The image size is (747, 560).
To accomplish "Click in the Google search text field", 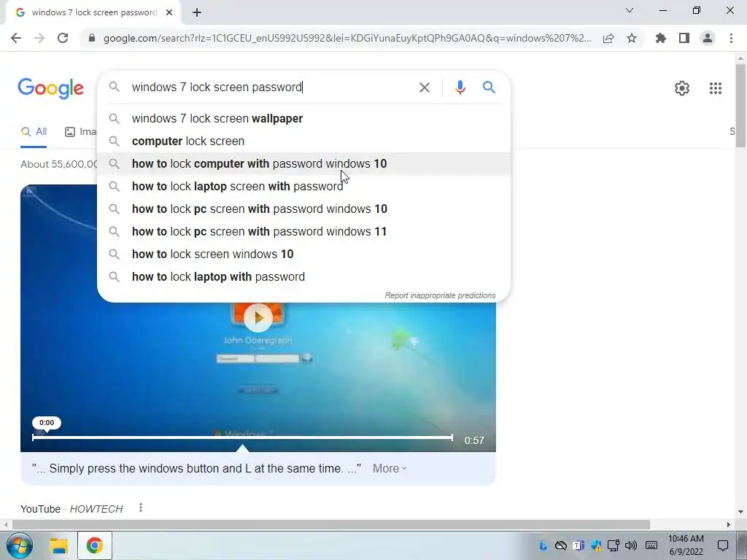I will pyautogui.click(x=269, y=87).
